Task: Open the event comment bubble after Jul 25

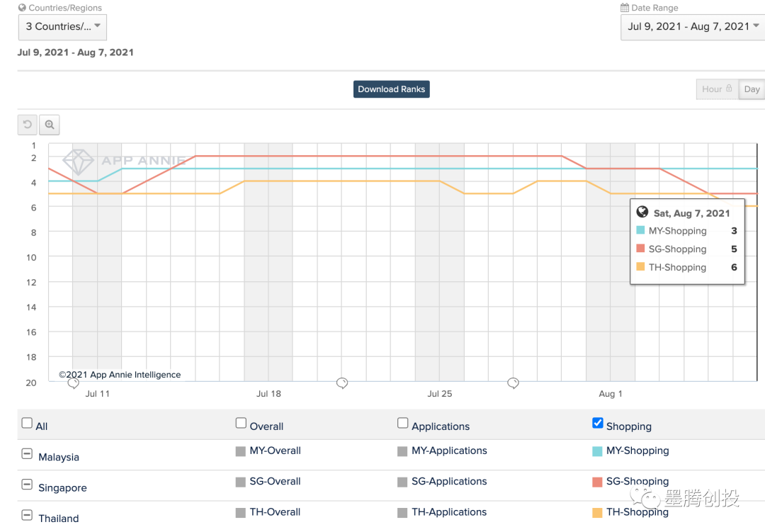Action: (514, 383)
